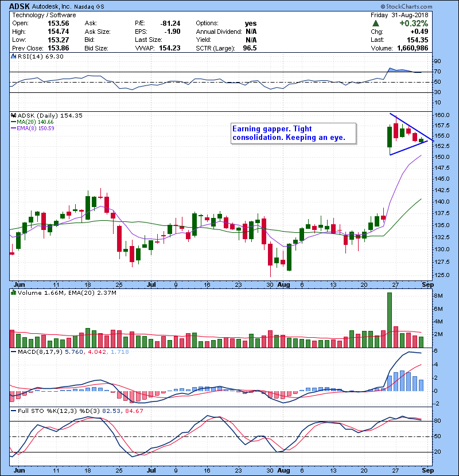Click the Prev Close value 153.86

[59, 48]
